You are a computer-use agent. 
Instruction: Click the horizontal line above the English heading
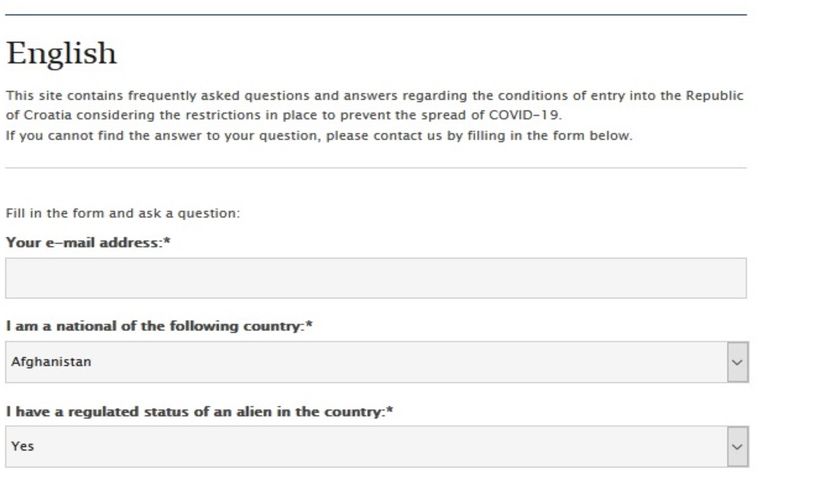pos(375,15)
